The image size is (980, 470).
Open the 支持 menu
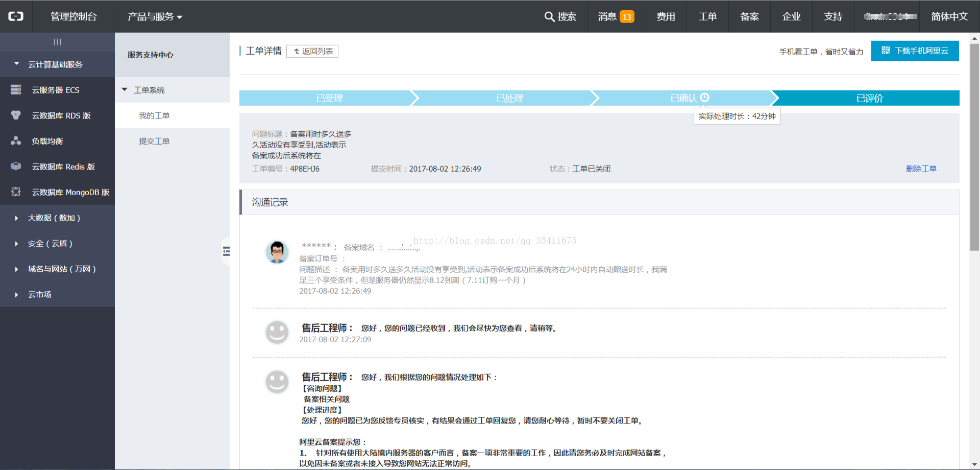click(834, 17)
